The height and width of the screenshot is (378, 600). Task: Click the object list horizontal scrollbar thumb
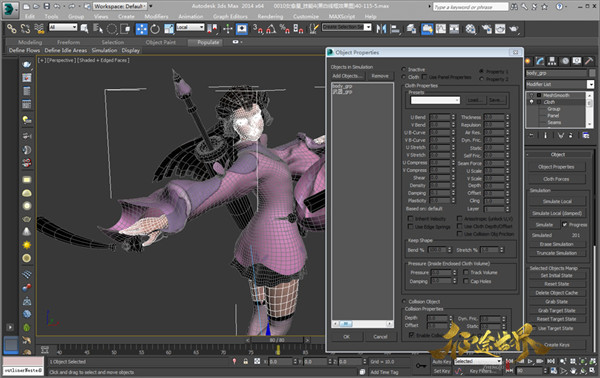pyautogui.click(x=346, y=324)
